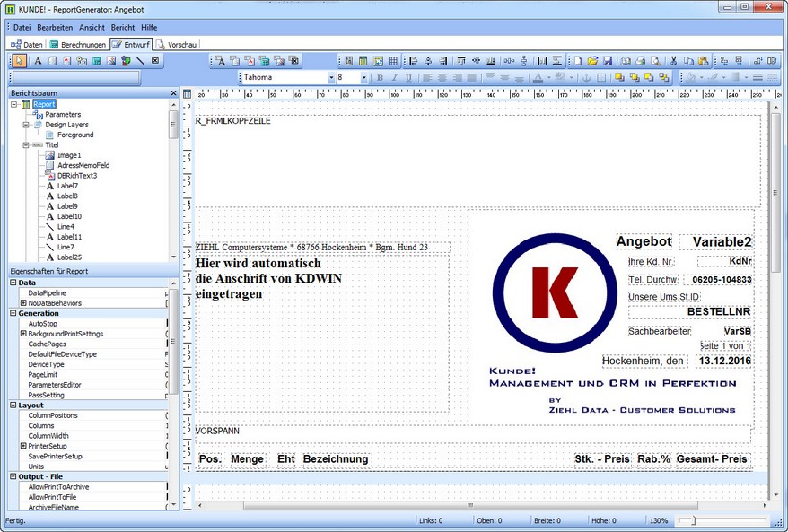Open the Tahoma font name dropdown
The image size is (788, 532).
pyautogui.click(x=331, y=78)
